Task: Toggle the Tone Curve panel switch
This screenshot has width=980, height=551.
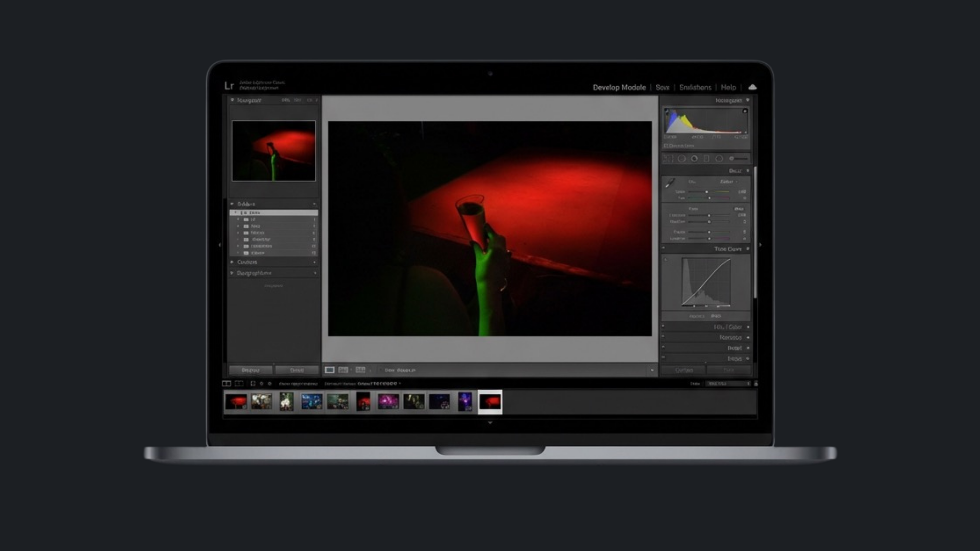Action: [664, 248]
